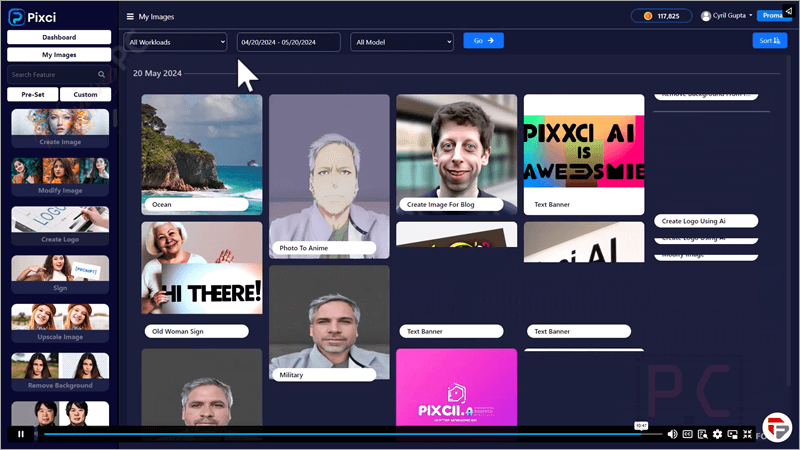Expand the All Model dropdown

click(x=402, y=42)
